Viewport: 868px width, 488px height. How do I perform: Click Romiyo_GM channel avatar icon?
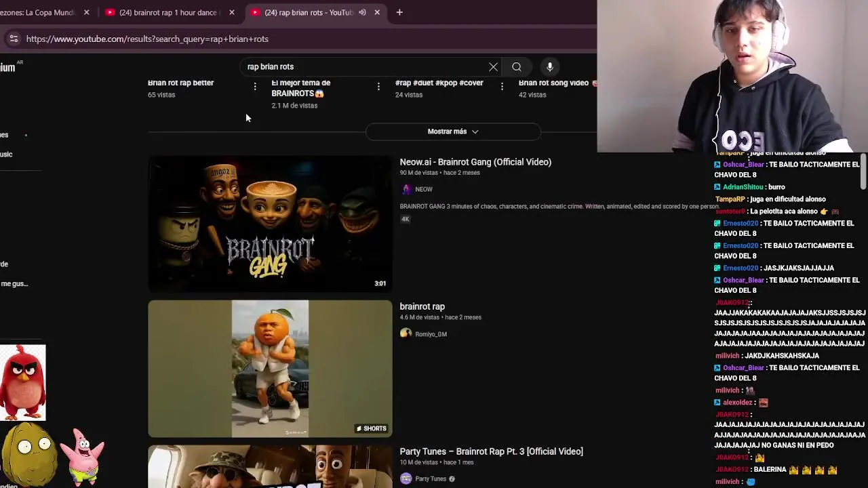point(406,333)
